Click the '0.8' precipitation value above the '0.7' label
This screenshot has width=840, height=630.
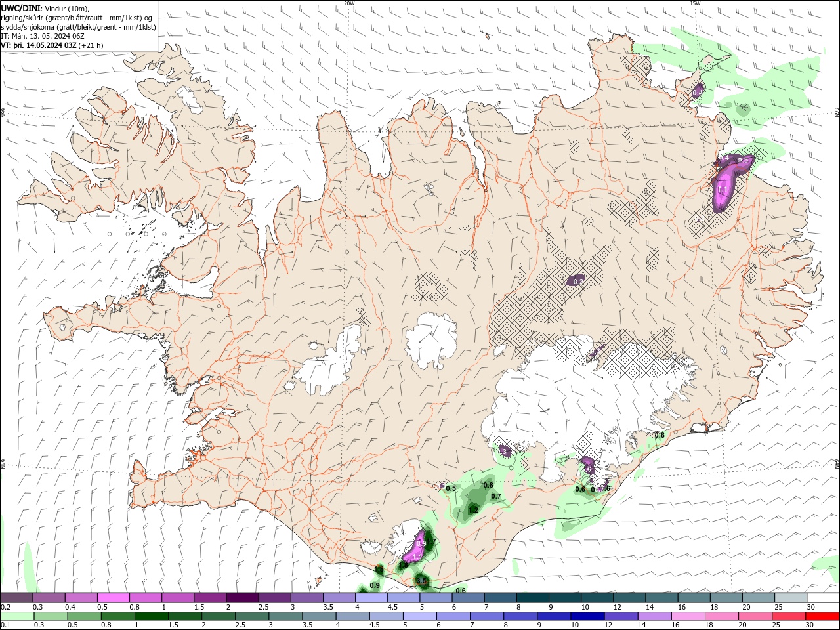click(488, 486)
